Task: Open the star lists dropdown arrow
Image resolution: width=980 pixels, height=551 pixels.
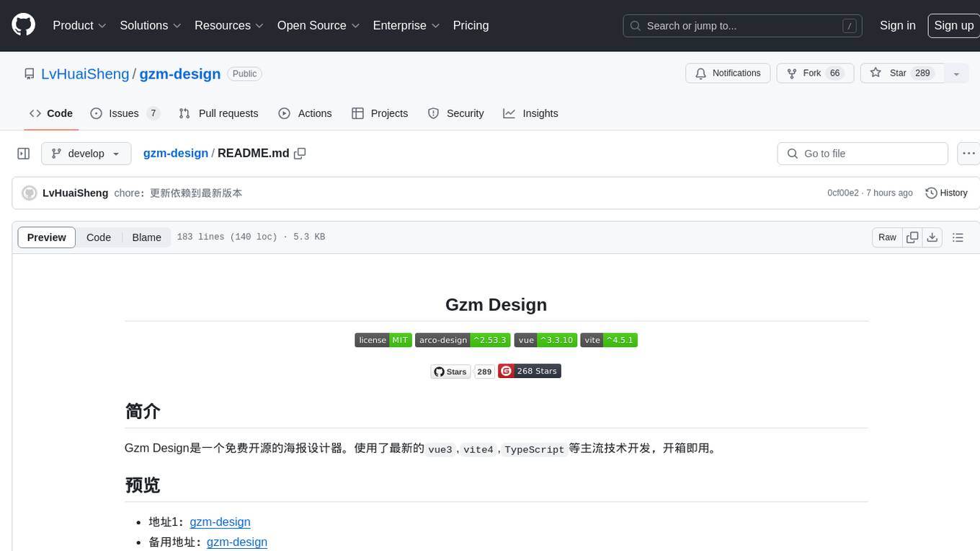Action: (956, 74)
